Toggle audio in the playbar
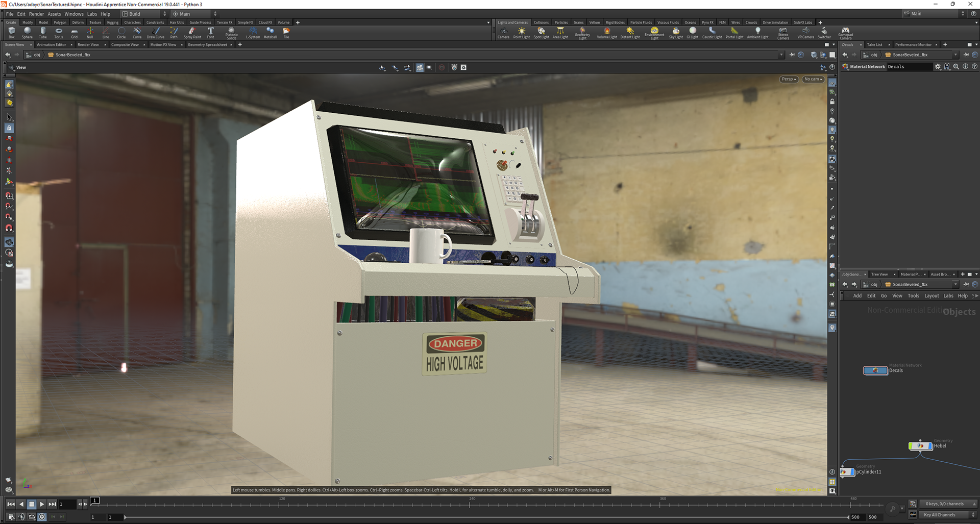 click(21, 517)
